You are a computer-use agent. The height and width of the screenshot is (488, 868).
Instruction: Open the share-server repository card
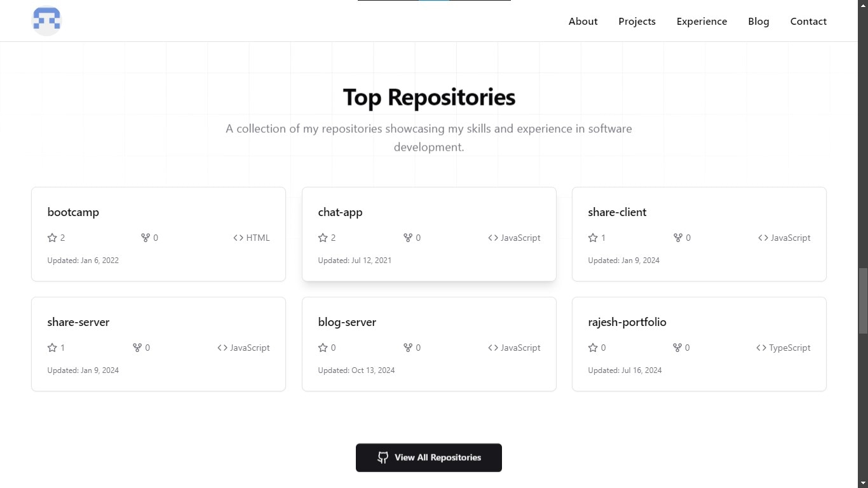point(158,344)
